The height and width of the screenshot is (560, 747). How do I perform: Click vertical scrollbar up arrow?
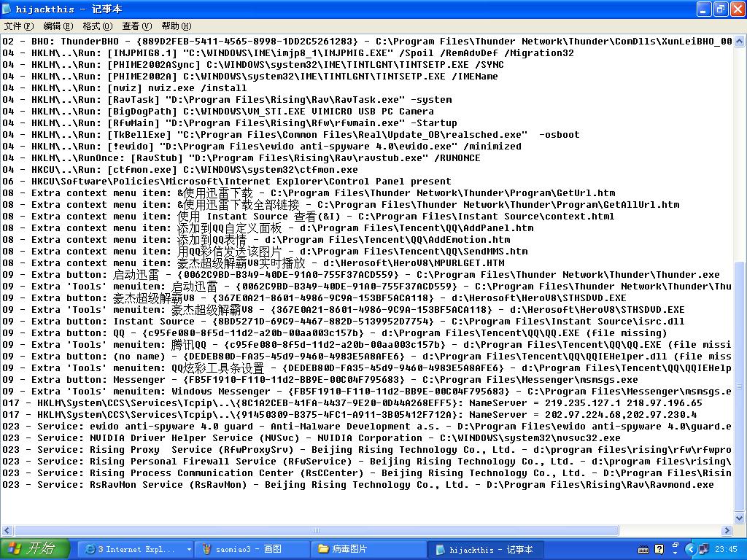click(740, 41)
